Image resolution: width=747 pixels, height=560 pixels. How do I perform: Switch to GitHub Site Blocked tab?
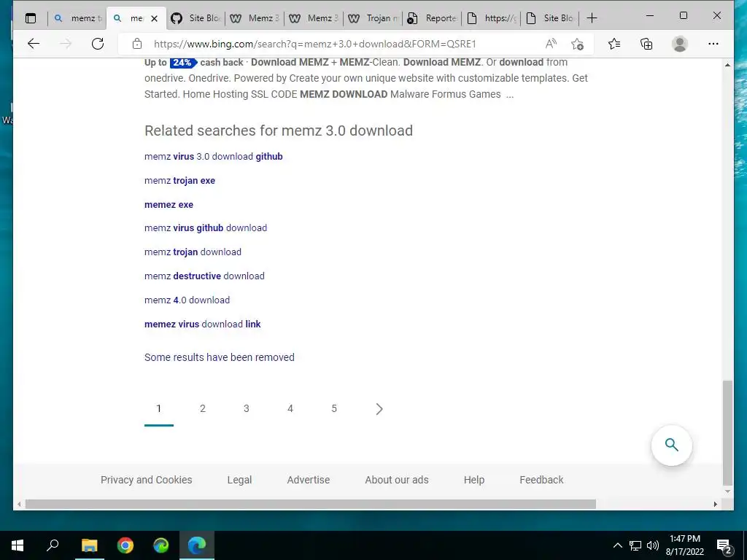click(x=197, y=18)
